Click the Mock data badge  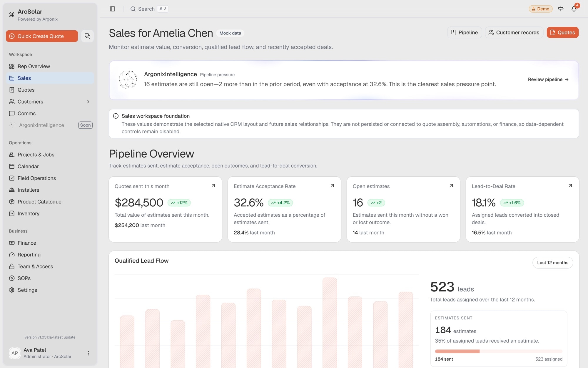tap(230, 33)
